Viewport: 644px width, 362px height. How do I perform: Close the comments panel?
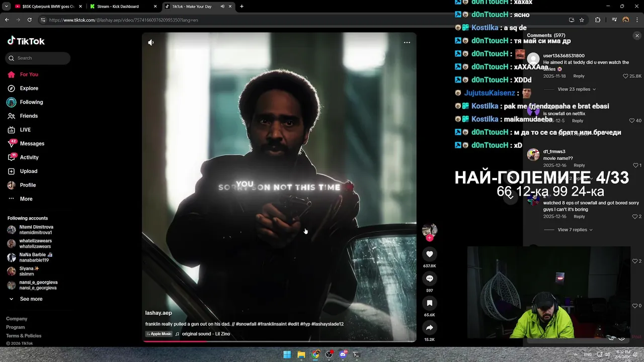637,36
